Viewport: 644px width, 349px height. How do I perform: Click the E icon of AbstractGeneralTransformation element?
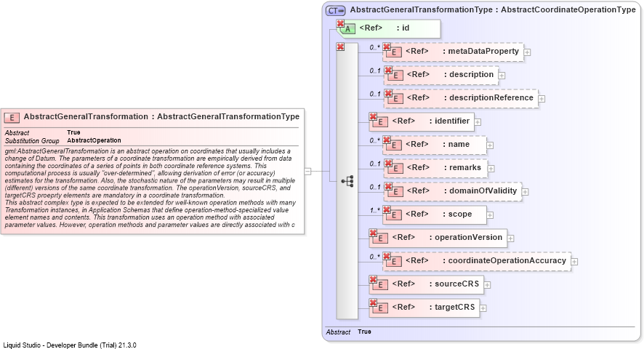point(12,118)
